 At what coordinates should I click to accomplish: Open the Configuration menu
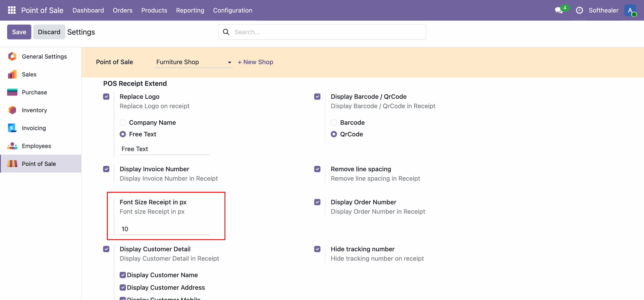click(x=233, y=10)
